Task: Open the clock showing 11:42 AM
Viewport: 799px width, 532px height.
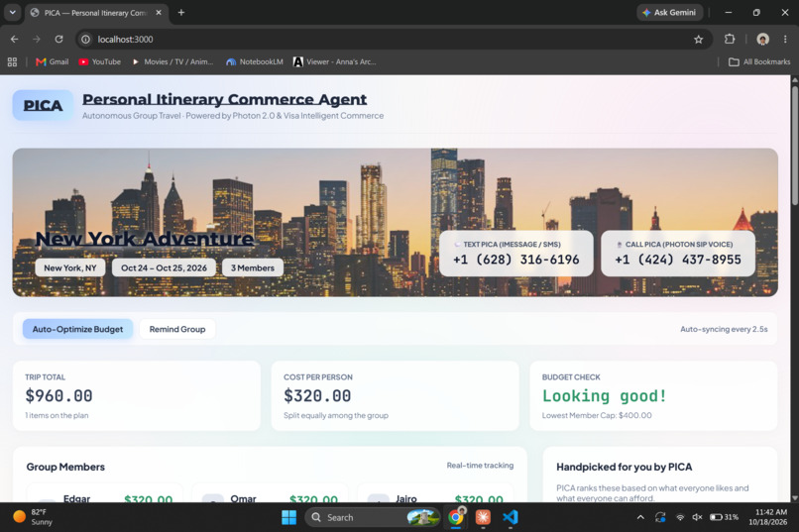Action: click(x=768, y=517)
